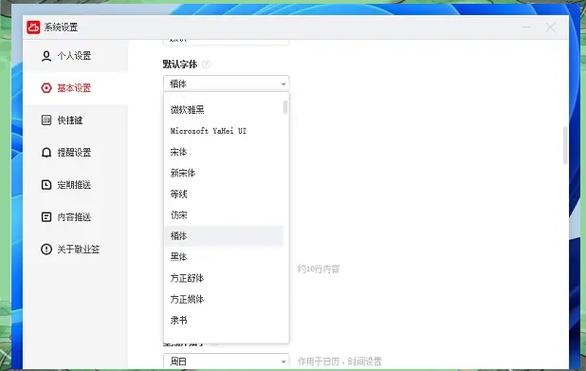Viewport: 586px width, 371px height.
Task: Click the red gear icon beside 基本设置
Action: click(x=46, y=88)
